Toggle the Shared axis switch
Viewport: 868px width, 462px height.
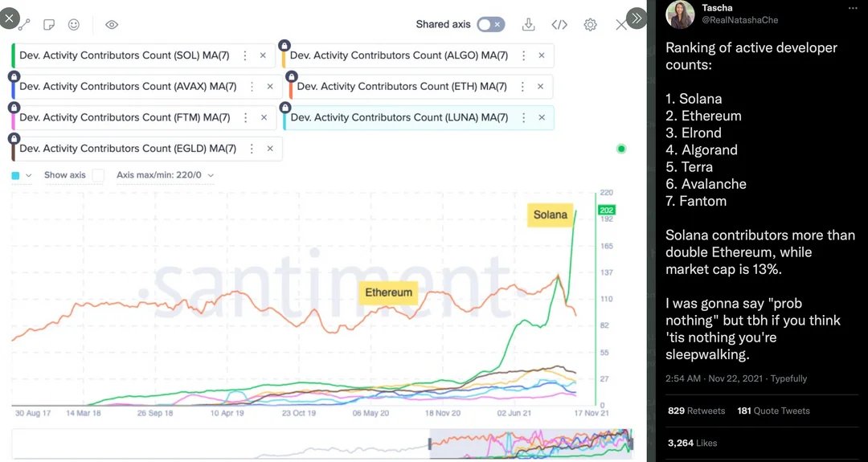(491, 24)
